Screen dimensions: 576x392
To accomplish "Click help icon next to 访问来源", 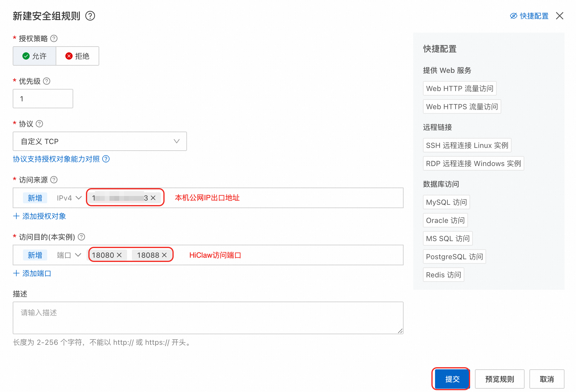I will 54,180.
